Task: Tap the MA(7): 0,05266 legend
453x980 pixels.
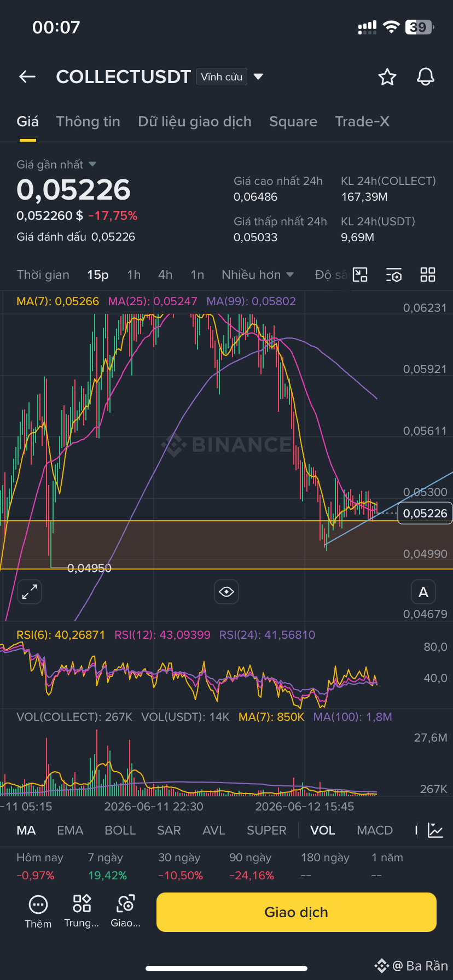Action: (57, 301)
